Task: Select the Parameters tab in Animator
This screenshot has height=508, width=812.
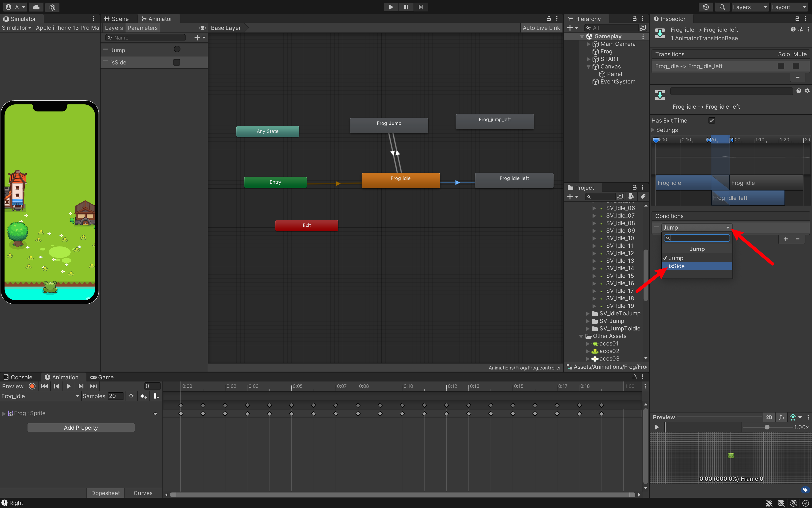Action: pyautogui.click(x=143, y=28)
